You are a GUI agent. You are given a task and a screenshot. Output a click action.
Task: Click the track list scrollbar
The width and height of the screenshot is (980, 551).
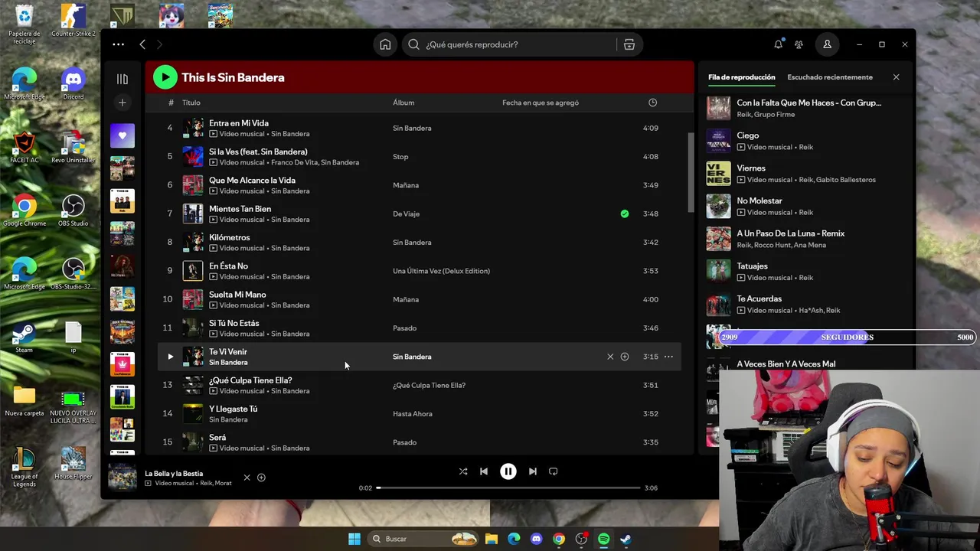pos(690,173)
